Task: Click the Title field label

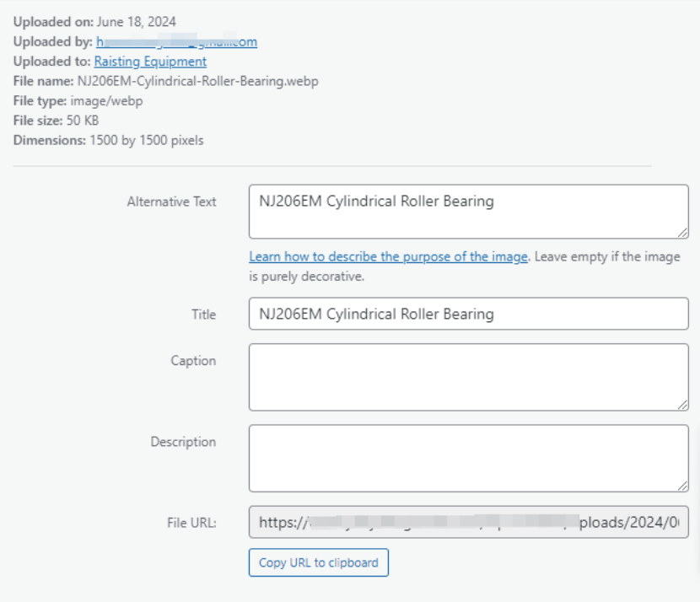Action: tap(203, 314)
